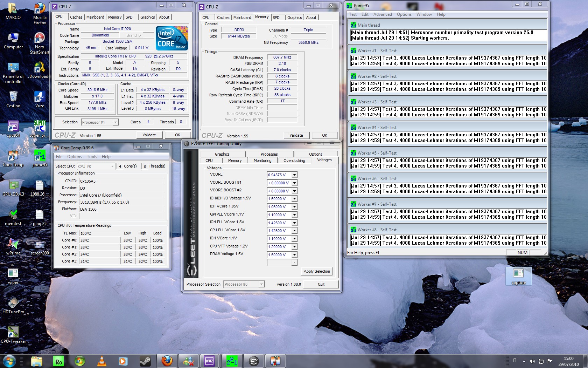This screenshot has width=588, height=368.
Task: Open the MARCO desktop folder icon
Action: point(13,11)
